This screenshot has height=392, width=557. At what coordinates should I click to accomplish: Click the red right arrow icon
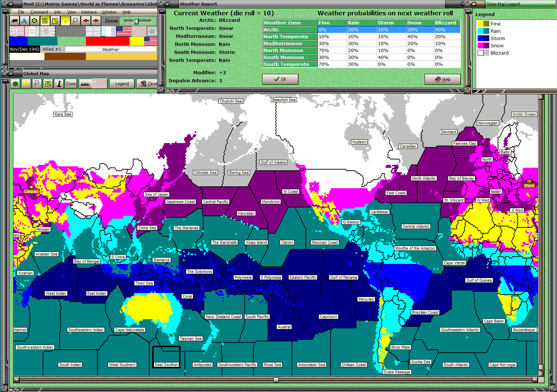[x=96, y=21]
